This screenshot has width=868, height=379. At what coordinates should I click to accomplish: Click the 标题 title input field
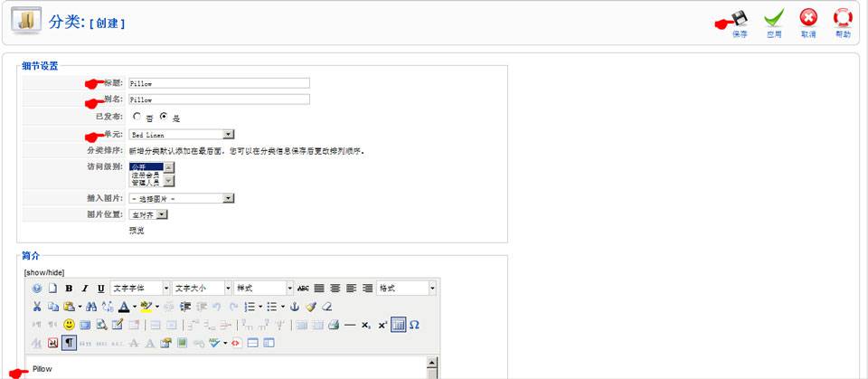click(219, 83)
